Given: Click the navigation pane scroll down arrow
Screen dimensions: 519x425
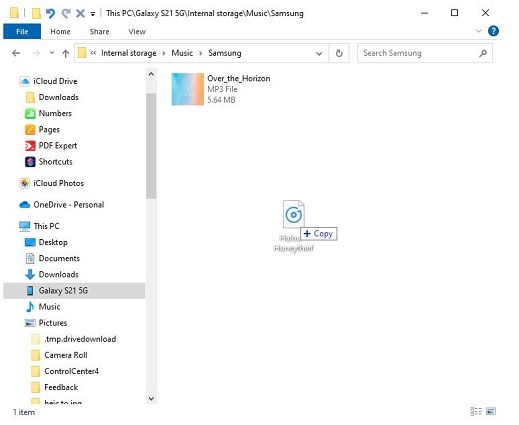Looking at the screenshot, I should [151, 398].
